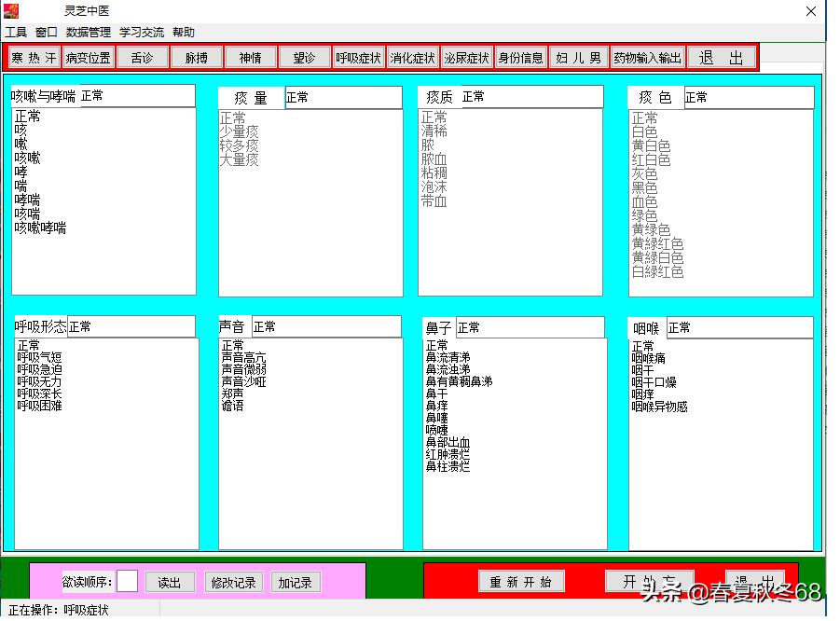The image size is (840, 621).
Task: Open the 病变位置 panel
Action: pos(89,57)
